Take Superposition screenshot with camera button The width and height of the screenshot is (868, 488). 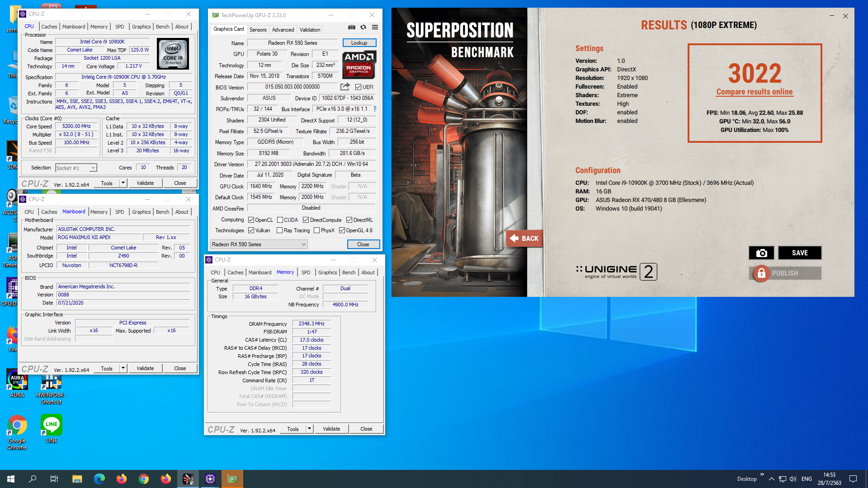[x=761, y=253]
